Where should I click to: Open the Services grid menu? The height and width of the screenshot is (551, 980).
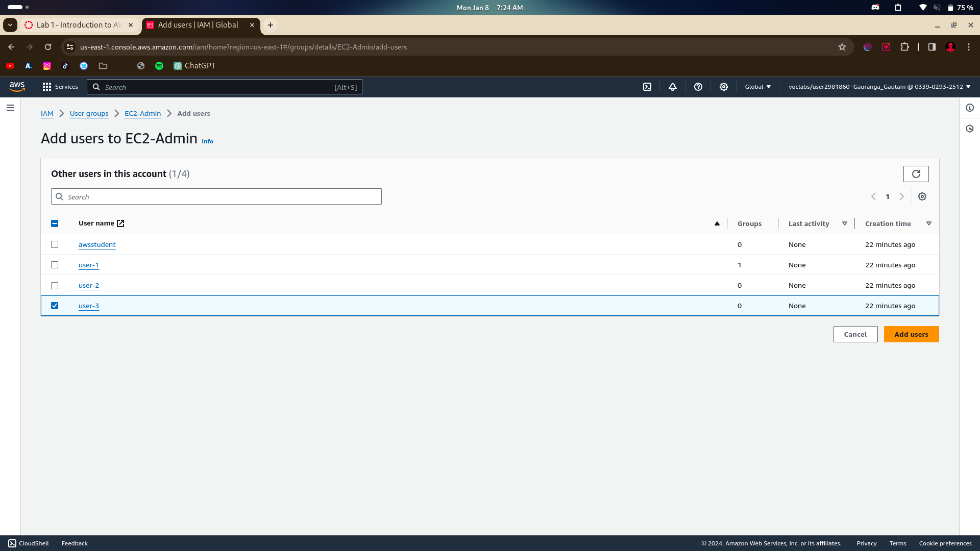coord(60,87)
